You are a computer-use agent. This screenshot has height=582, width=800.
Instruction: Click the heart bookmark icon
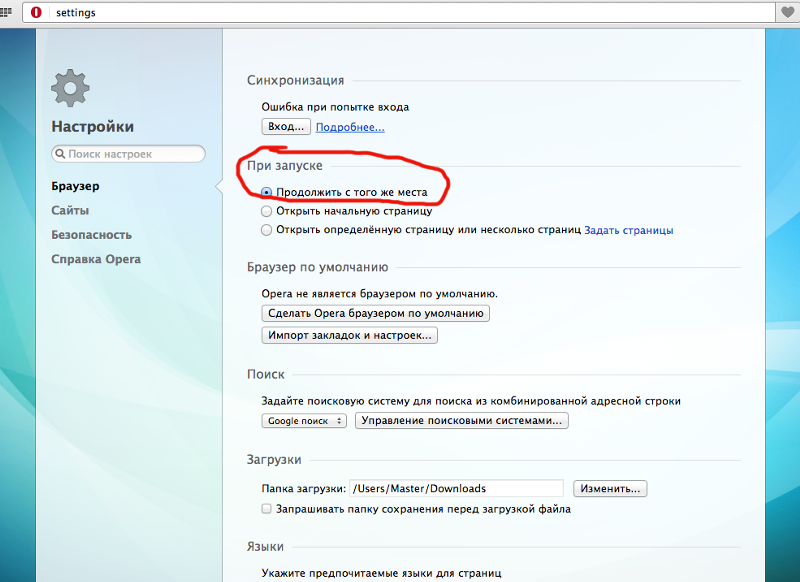[x=788, y=12]
